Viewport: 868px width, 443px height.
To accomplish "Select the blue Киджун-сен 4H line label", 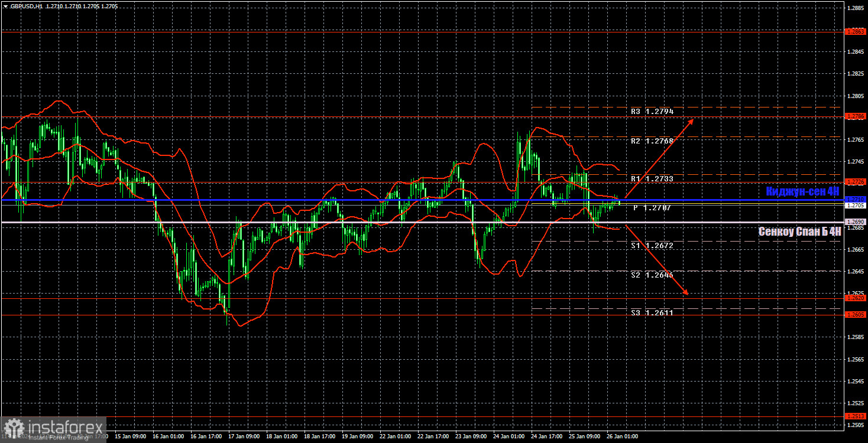I will (x=803, y=191).
